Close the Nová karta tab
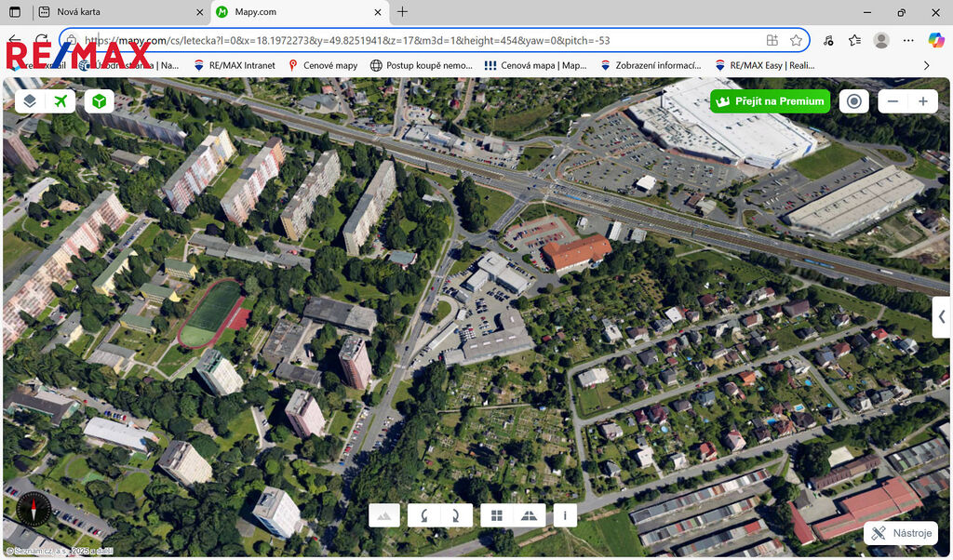The image size is (953, 560). pos(200,11)
